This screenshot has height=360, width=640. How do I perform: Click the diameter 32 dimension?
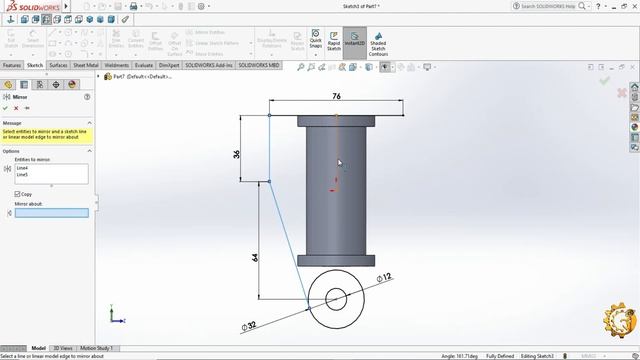click(249, 326)
